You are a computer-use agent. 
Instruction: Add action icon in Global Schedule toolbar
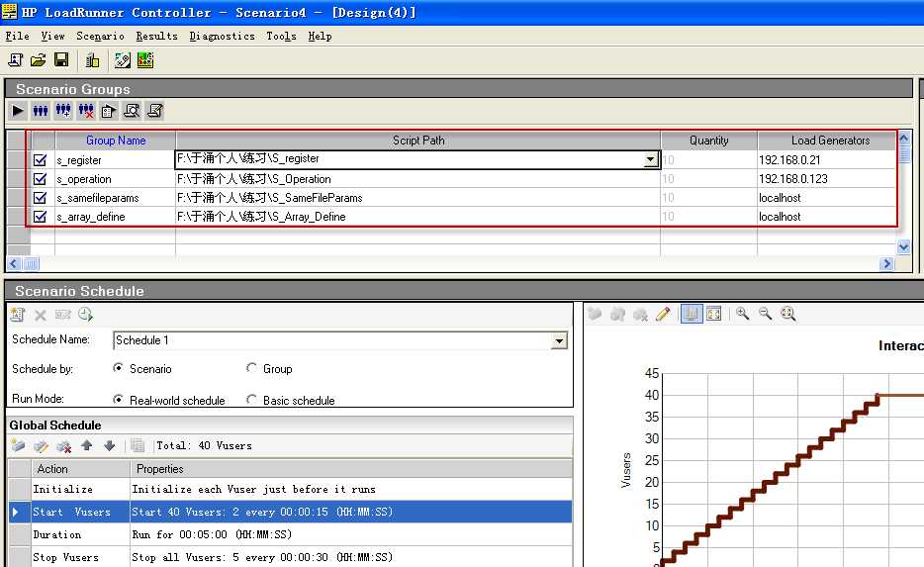pyautogui.click(x=18, y=445)
